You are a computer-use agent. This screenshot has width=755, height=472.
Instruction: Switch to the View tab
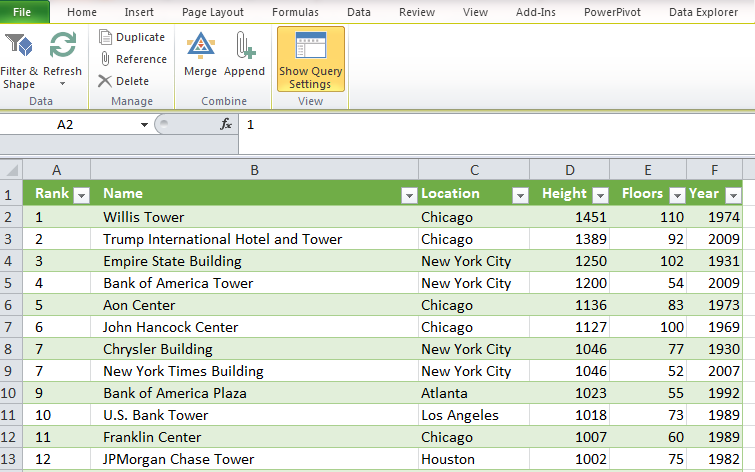(475, 12)
